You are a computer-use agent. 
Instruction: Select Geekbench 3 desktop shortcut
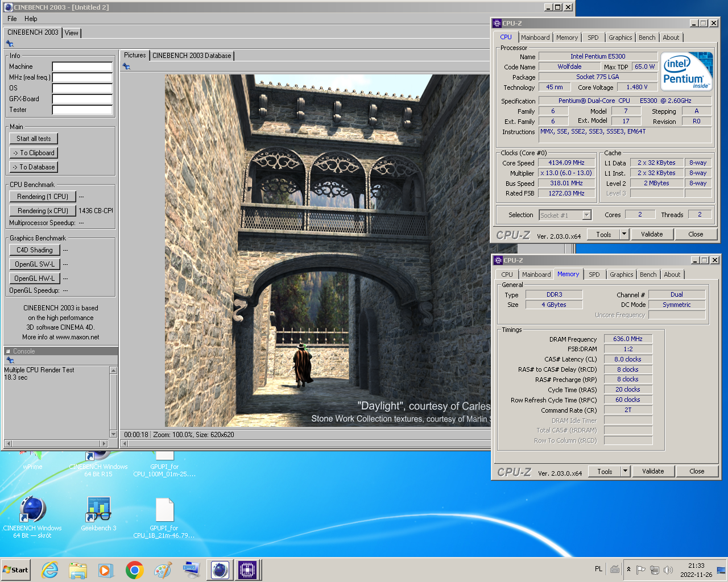[x=98, y=514]
